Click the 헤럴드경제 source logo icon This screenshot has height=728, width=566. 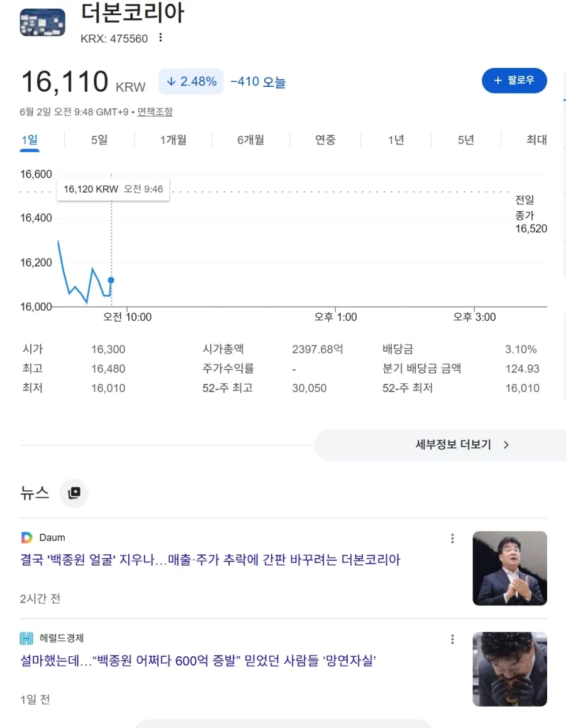coord(26,639)
